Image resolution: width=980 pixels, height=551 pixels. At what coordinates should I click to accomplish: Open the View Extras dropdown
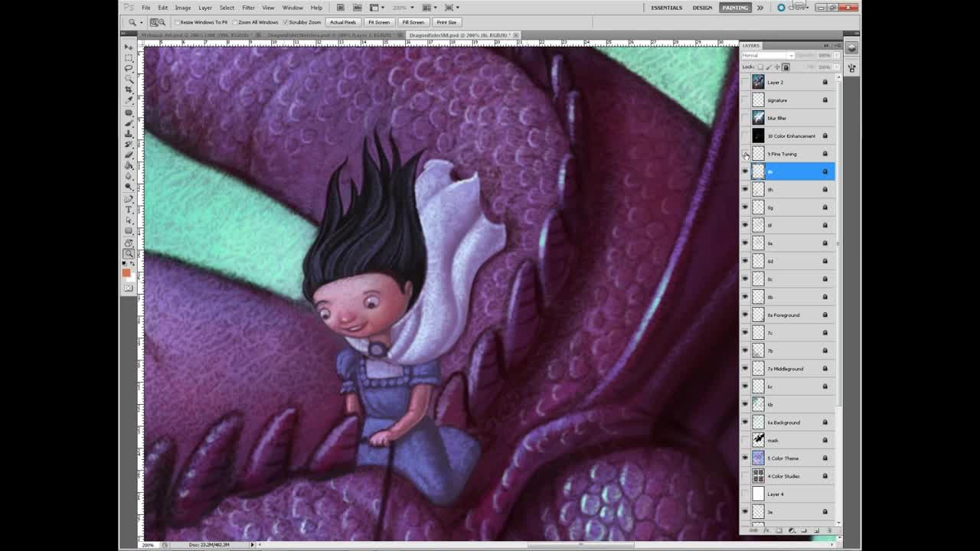coord(377,8)
